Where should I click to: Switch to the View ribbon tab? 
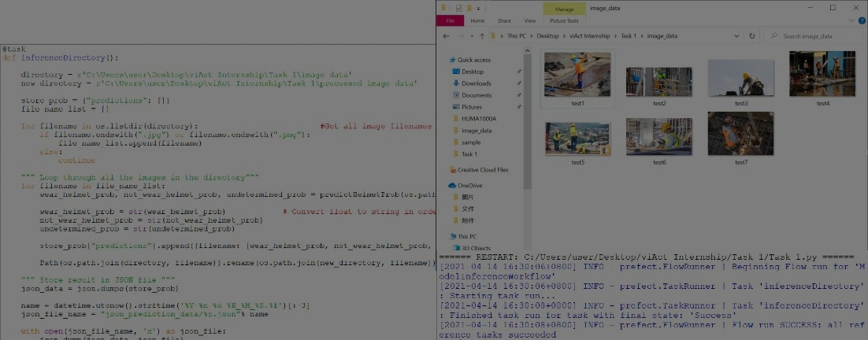530,21
